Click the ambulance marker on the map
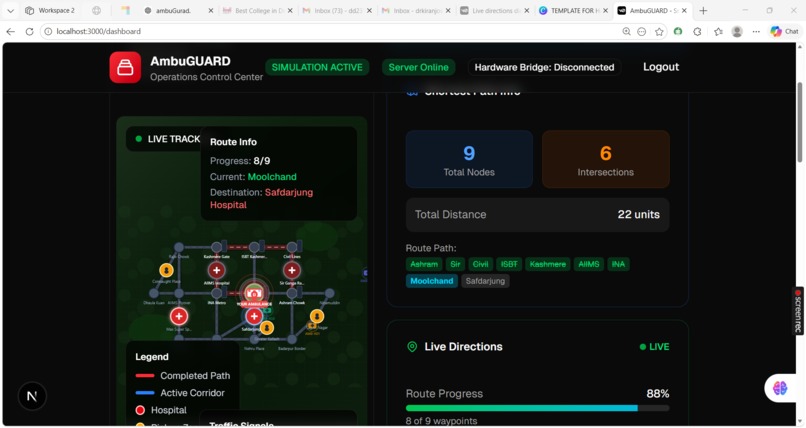Image resolution: width=806 pixels, height=428 pixels. (x=253, y=293)
